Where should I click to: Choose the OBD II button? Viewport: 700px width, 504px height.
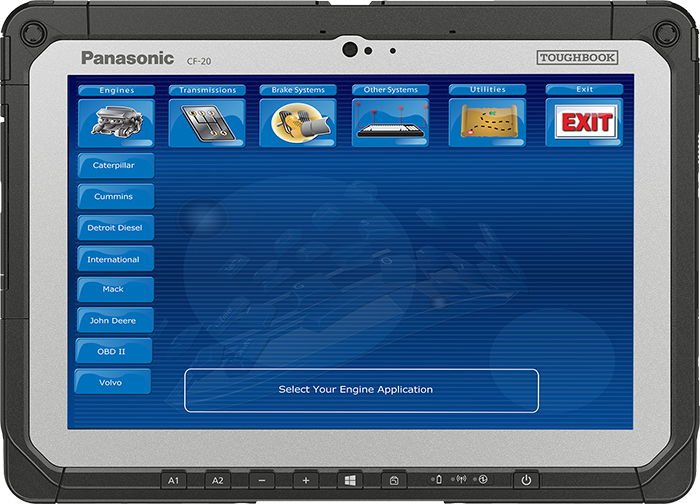point(114,351)
